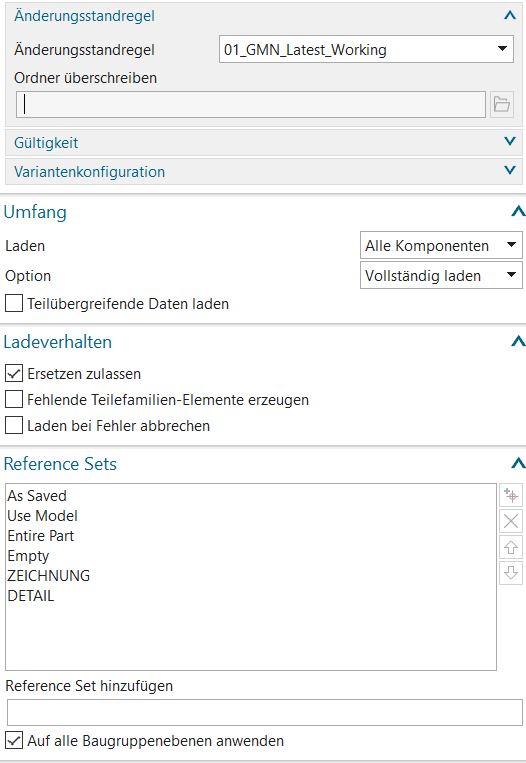Select ZEICHNUNG reference set entry
The height and width of the screenshot is (763, 526).
click(49, 576)
